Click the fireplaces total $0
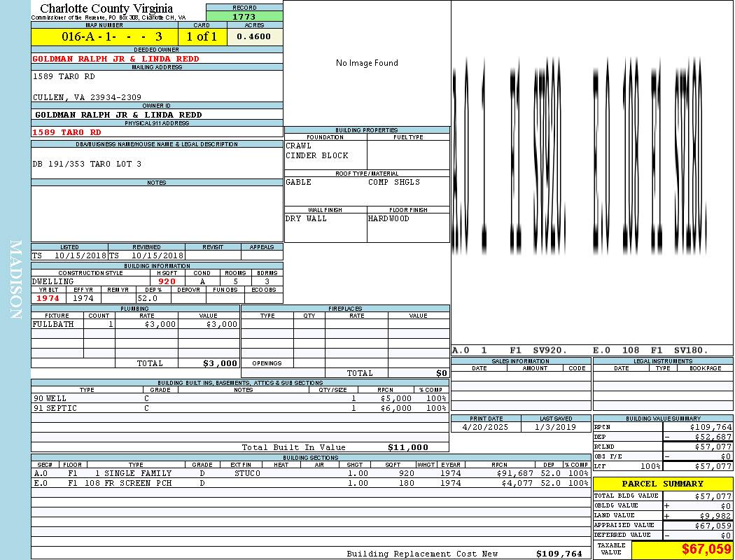This screenshot has width=735, height=560. [442, 373]
